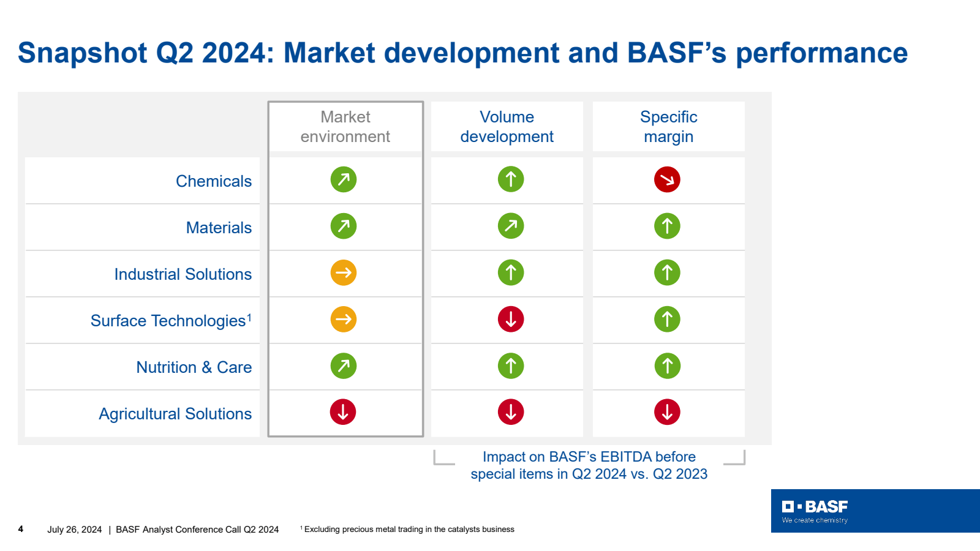Click Chemicals market environment green arrow icon
The height and width of the screenshot is (551, 980).
point(344,179)
